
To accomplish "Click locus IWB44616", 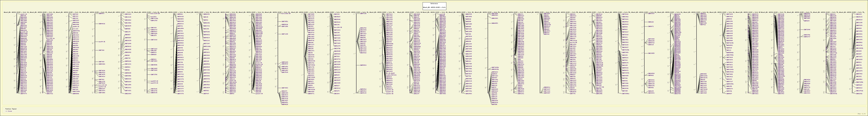I will [102, 24].
